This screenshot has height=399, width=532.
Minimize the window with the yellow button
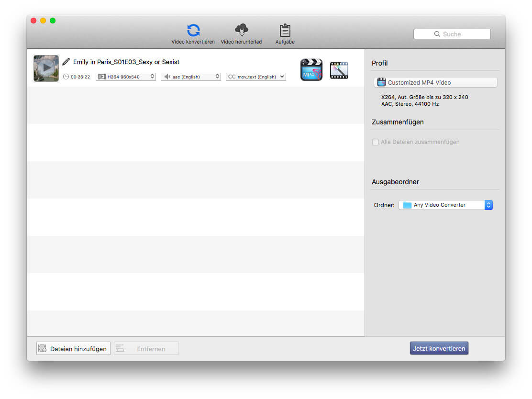(43, 21)
